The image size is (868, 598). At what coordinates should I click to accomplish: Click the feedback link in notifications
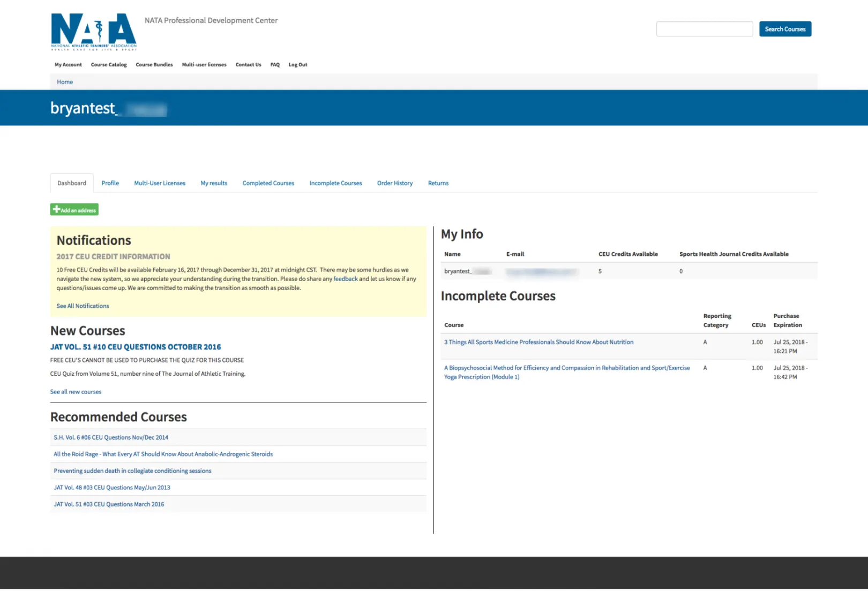(x=346, y=279)
